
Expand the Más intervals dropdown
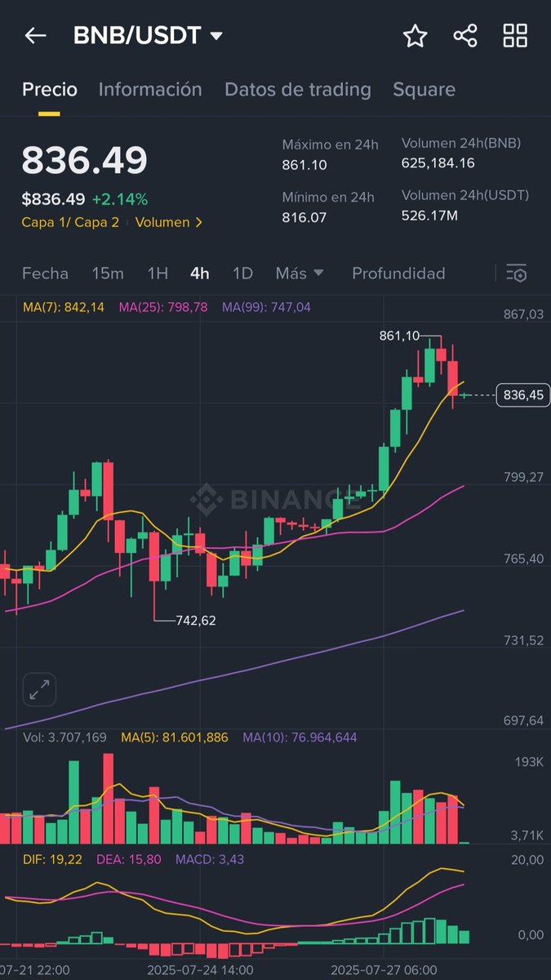(300, 274)
